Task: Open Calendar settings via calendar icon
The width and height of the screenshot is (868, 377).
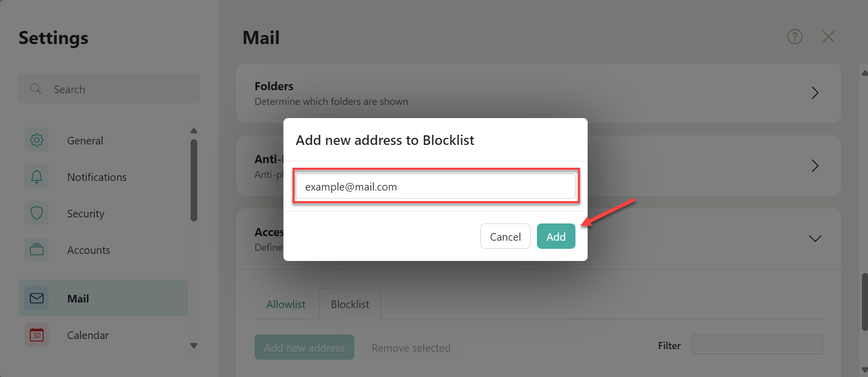Action: [x=36, y=334]
